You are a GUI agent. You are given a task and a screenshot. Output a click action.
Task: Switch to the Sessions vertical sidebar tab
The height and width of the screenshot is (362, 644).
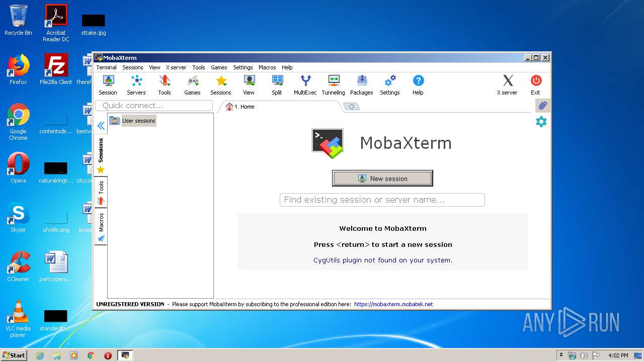click(x=101, y=156)
